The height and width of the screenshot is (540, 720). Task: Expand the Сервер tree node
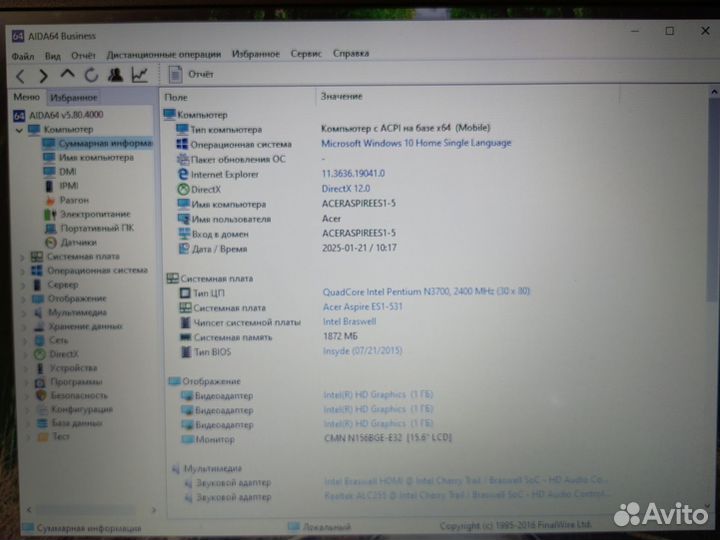[23, 286]
